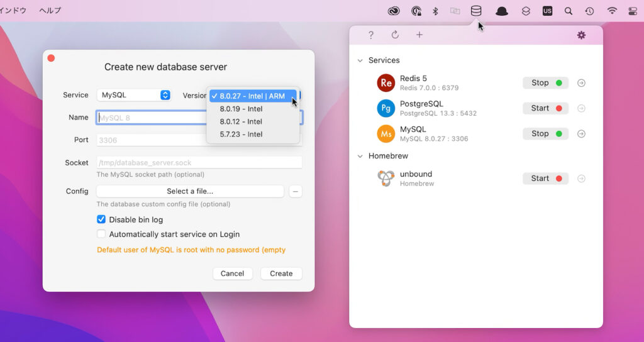The image size is (644, 342).
Task: Enable Automatically start service on Login
Action: coord(101,234)
